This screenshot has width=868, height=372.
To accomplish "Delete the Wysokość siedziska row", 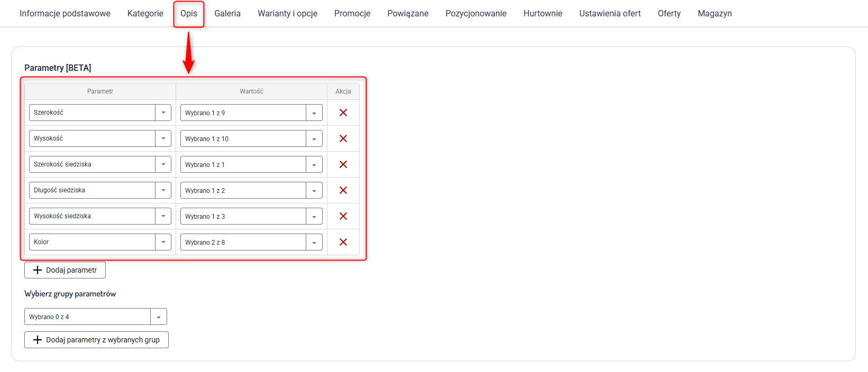I will [x=343, y=216].
